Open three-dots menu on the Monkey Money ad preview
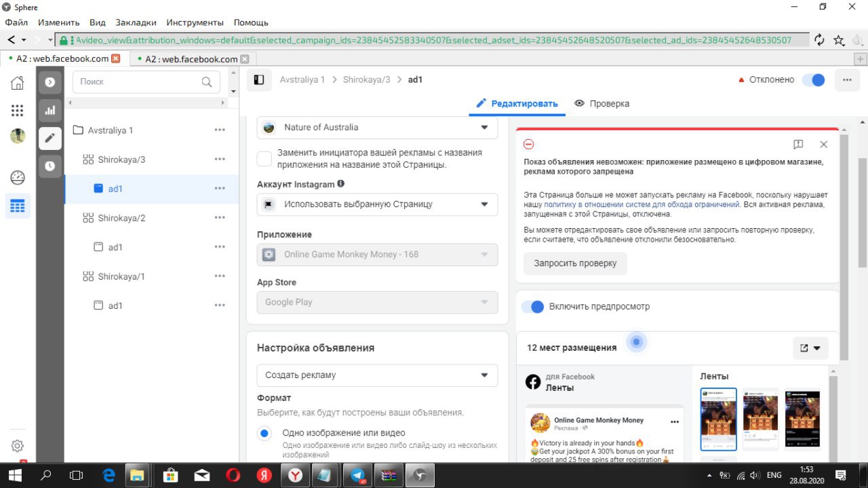This screenshot has height=488, width=868. 674,421
